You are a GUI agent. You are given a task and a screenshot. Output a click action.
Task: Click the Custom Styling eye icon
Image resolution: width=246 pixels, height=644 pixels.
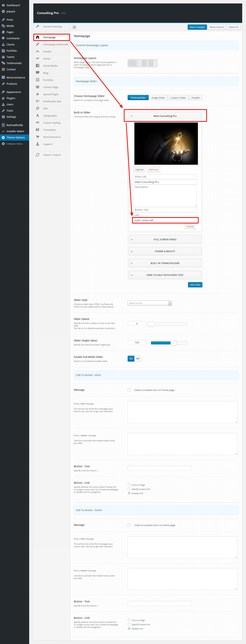37,123
